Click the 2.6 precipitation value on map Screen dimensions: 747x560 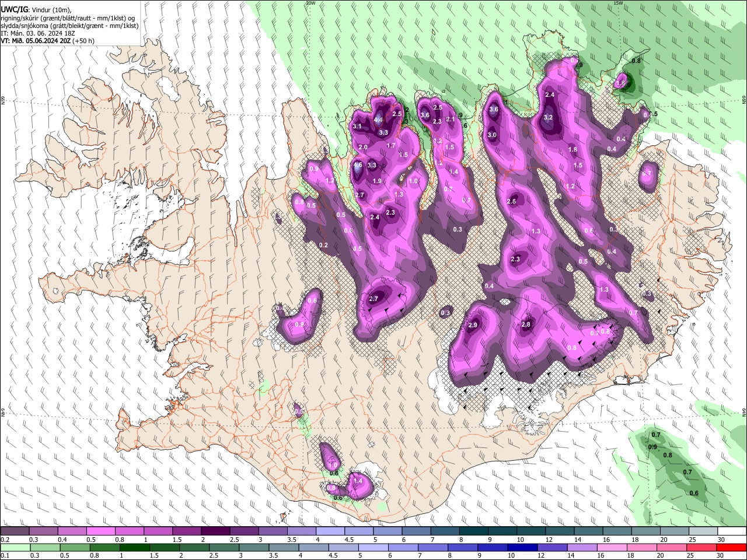[512, 201]
